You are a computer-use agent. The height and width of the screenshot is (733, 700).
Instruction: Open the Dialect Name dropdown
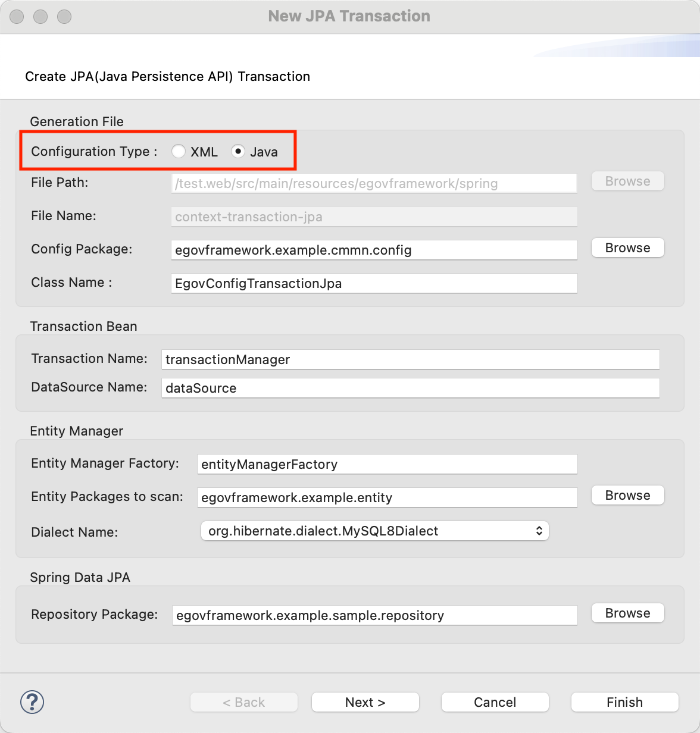[x=374, y=531]
